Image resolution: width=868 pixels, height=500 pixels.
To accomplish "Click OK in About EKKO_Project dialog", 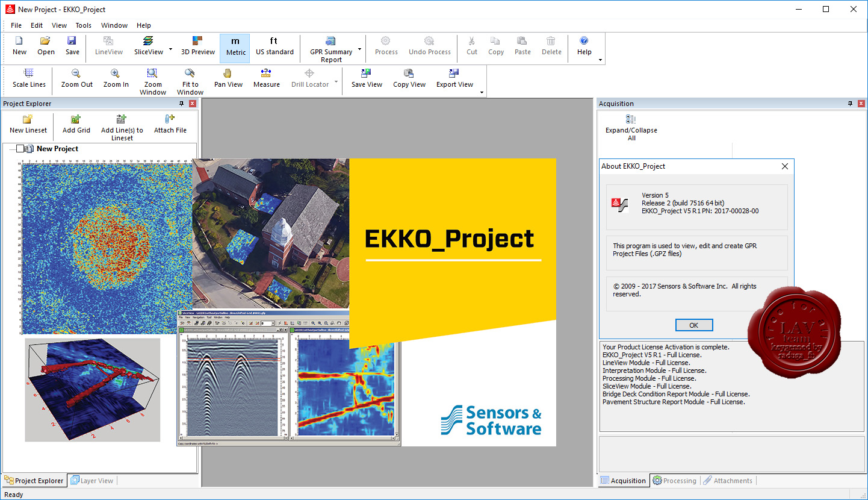I will [694, 325].
